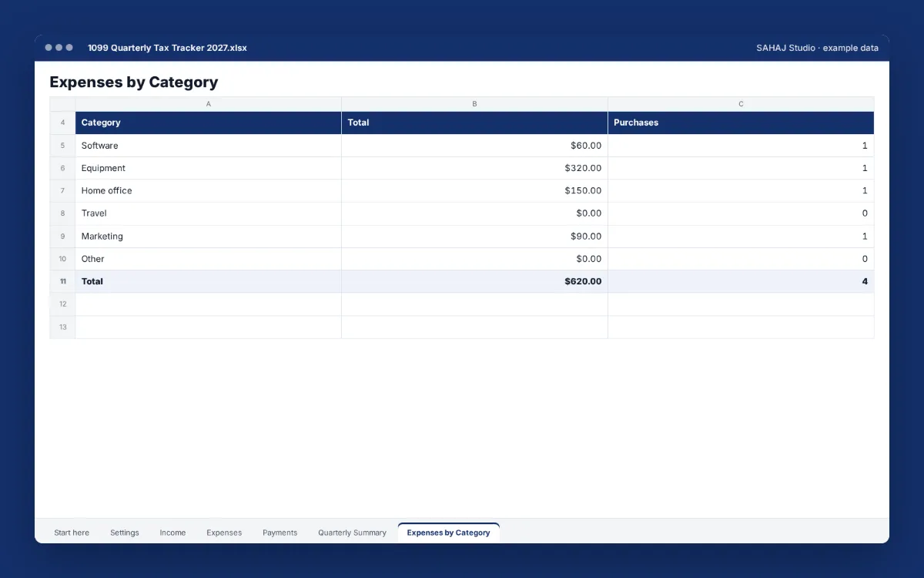The image size is (924, 578).
Task: Select column C header
Action: click(741, 104)
